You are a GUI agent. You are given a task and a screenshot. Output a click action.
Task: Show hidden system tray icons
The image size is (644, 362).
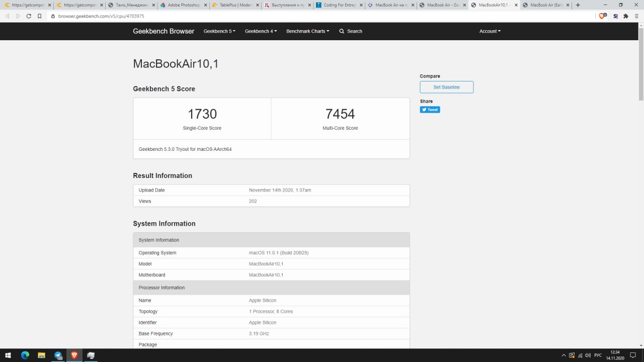(x=563, y=355)
